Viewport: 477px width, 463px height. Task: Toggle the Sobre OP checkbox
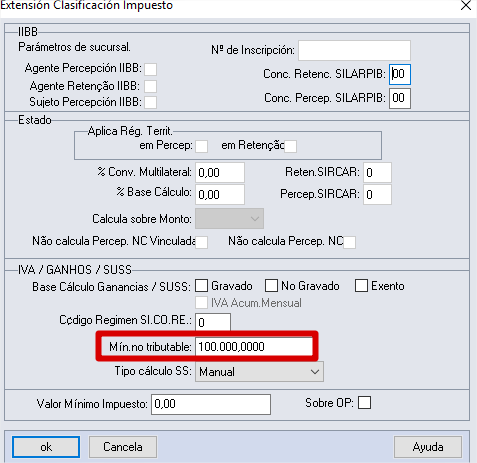click(364, 403)
